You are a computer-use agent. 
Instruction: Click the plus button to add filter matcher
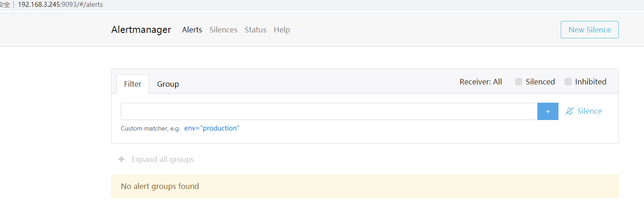pos(547,111)
